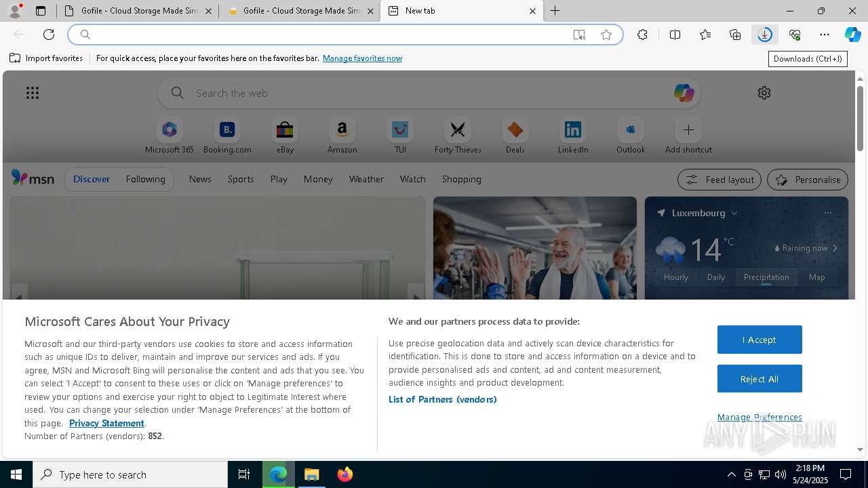Select the Discover feed tab
Screen dimensions: 868x488
[x=92, y=179]
